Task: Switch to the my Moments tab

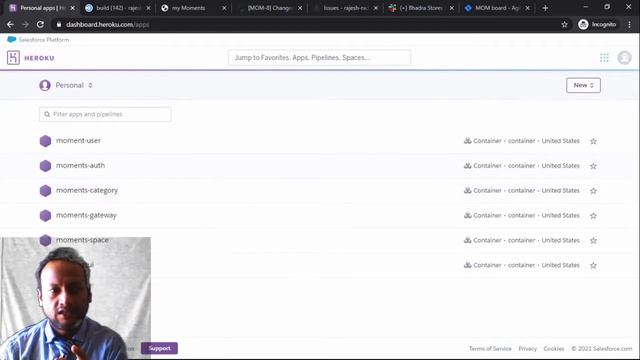Action: (x=192, y=8)
